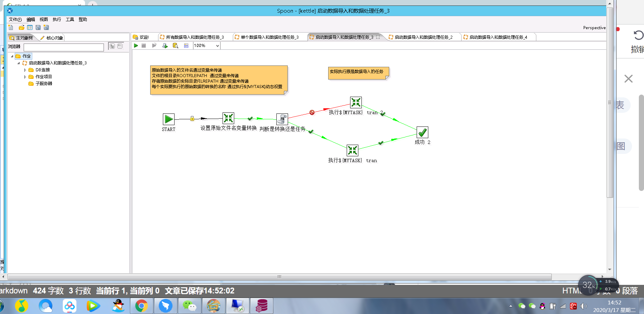Open the QQ penguin taskbar icon
This screenshot has width=644, height=314.
click(118, 305)
